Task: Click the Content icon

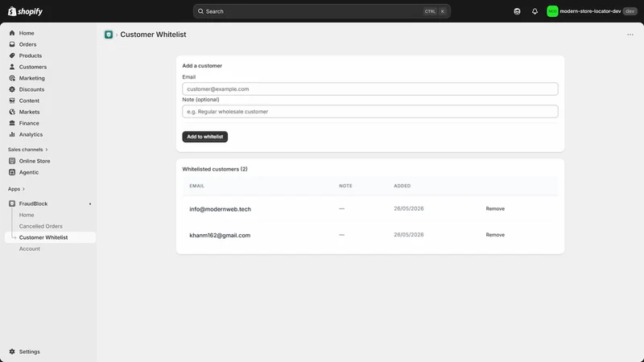Action: (12, 101)
